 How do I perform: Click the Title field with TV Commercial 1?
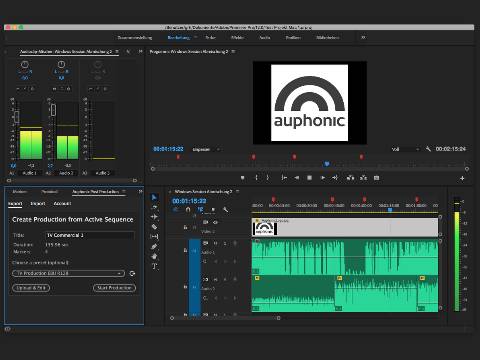(90, 235)
